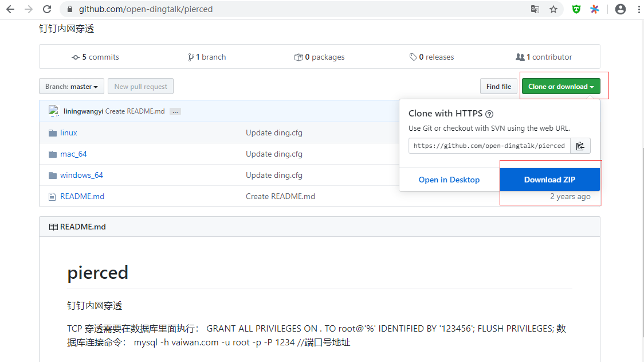Click the browser back arrow

tap(10, 9)
